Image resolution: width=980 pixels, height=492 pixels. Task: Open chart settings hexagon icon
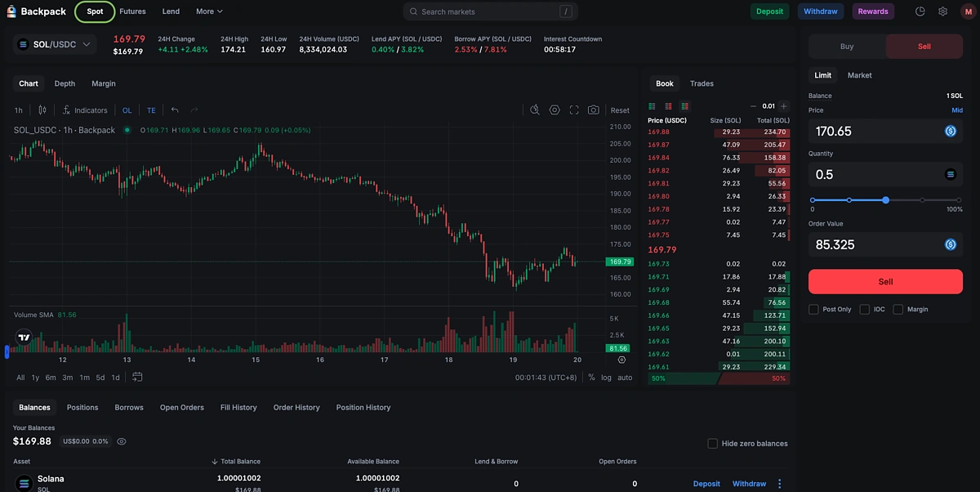coord(555,110)
